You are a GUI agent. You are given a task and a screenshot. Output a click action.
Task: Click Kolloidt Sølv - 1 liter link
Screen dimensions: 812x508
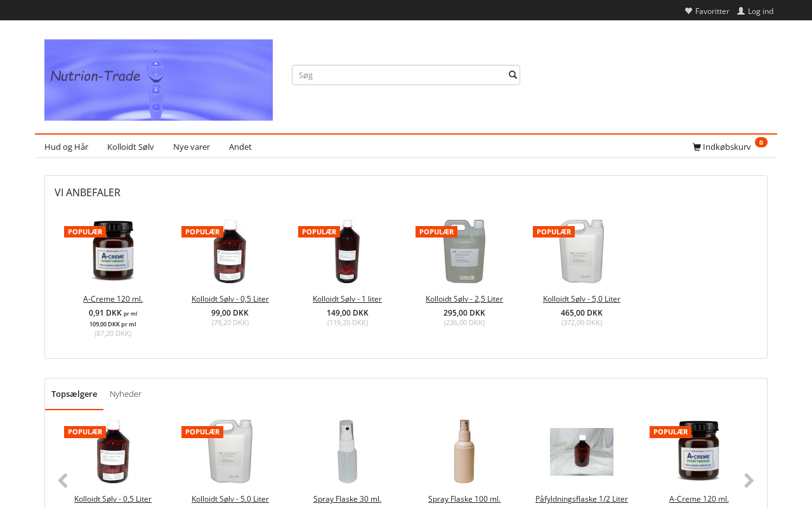[x=348, y=299]
